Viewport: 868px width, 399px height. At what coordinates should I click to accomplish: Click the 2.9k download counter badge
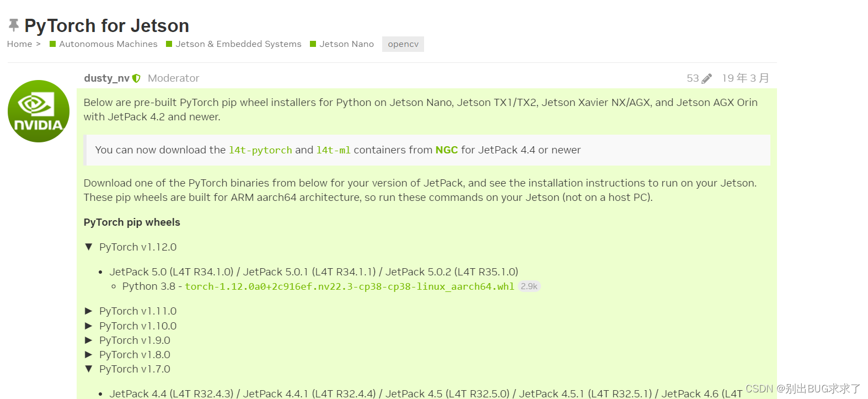pos(529,286)
